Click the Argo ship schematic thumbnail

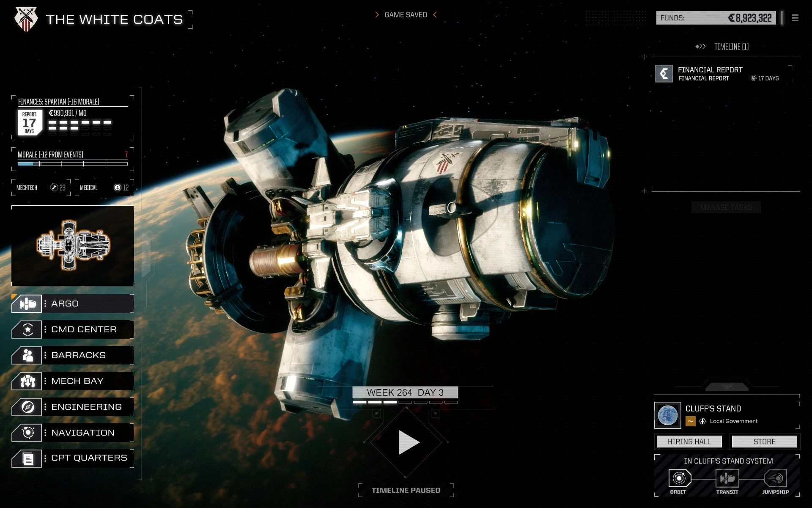point(73,246)
